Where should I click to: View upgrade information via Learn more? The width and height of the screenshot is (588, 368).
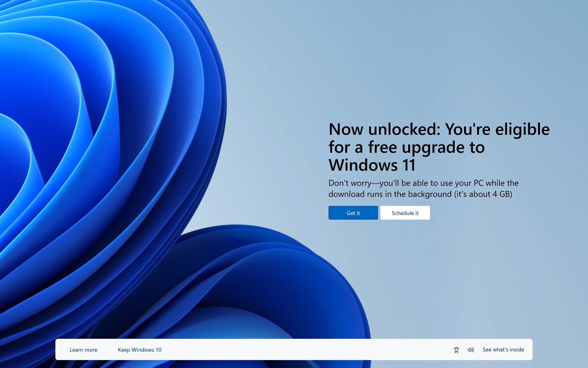83,350
